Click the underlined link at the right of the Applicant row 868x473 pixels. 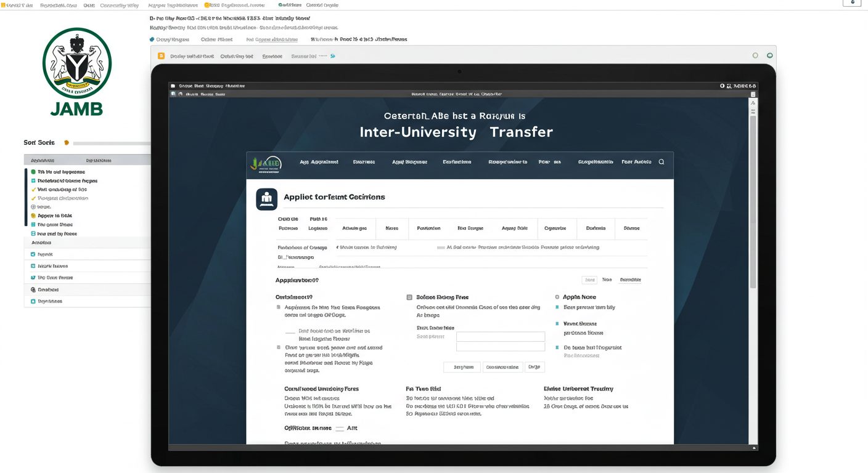[631, 280]
